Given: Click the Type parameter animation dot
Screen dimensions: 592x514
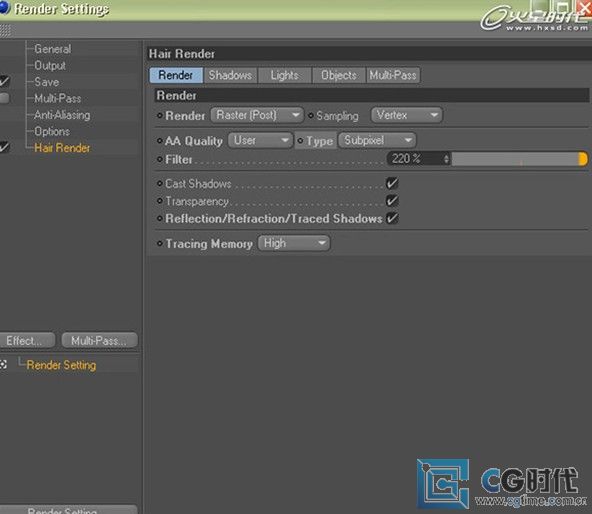Looking at the screenshot, I should 301,140.
